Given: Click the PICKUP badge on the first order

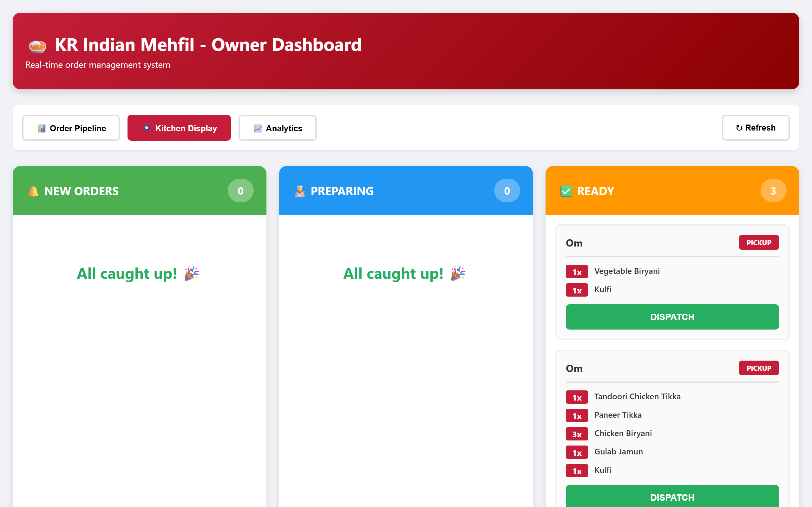Looking at the screenshot, I should pyautogui.click(x=759, y=242).
